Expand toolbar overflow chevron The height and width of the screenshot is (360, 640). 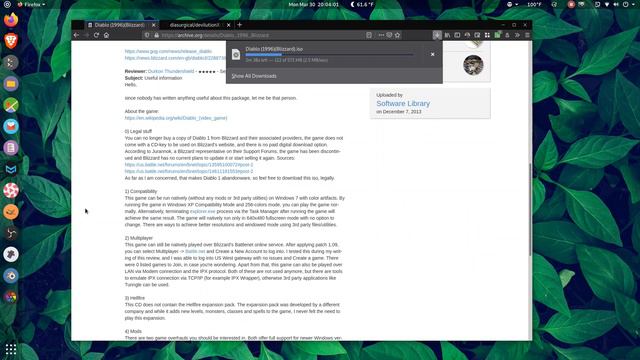517,35
